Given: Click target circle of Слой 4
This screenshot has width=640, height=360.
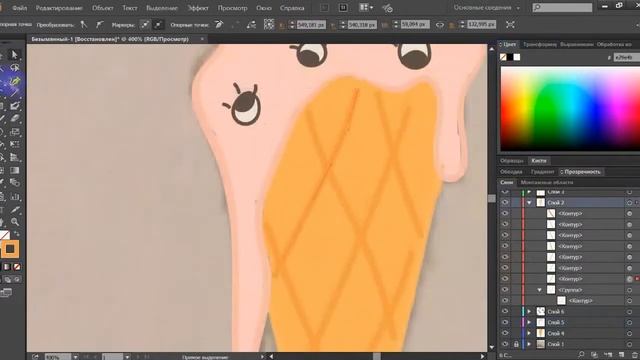Looking at the screenshot, I should point(629,333).
